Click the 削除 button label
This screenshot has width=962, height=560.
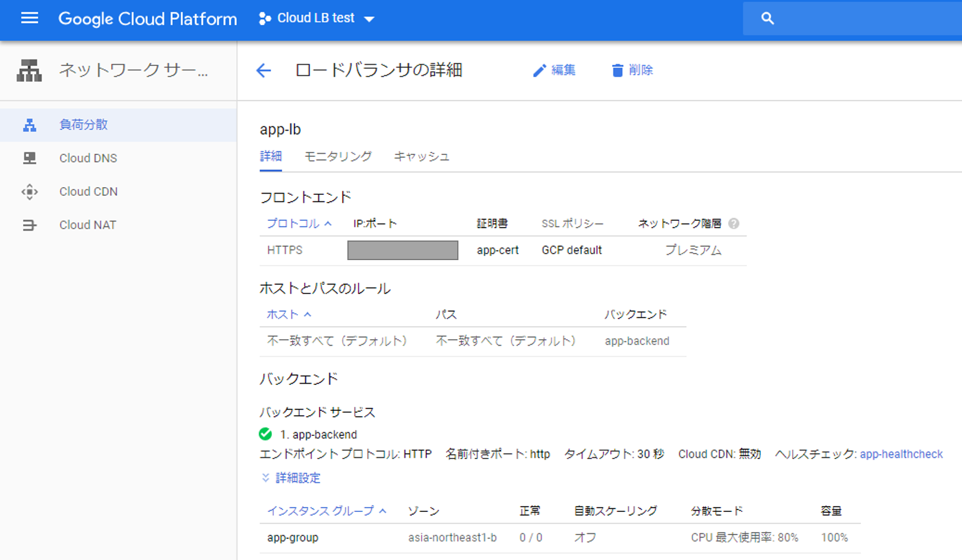click(x=641, y=70)
